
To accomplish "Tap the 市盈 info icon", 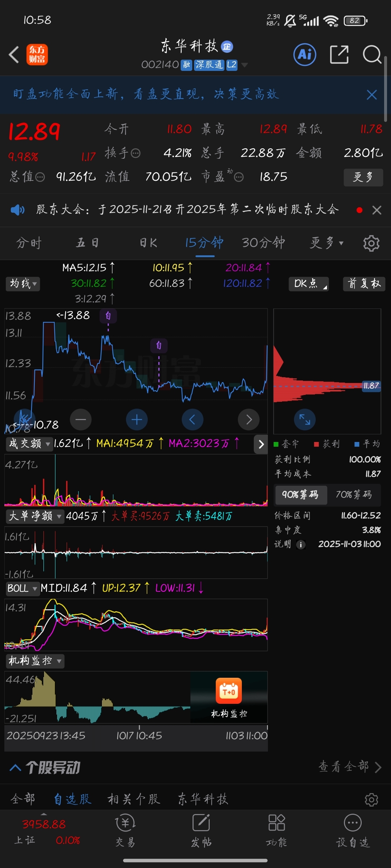I will coord(239,177).
